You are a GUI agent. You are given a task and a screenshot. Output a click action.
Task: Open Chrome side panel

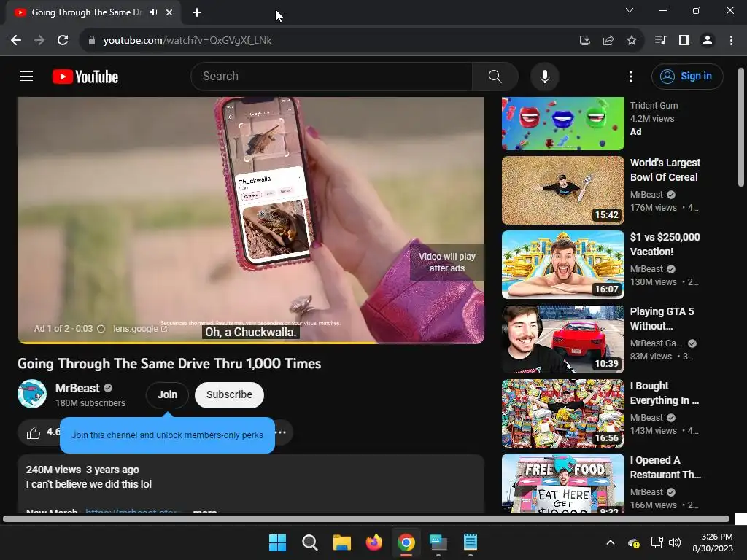pyautogui.click(x=684, y=41)
